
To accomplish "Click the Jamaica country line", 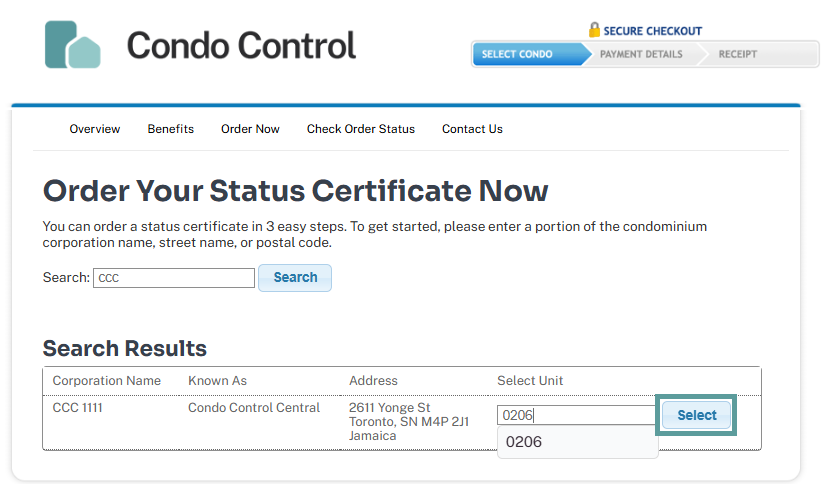I will (x=372, y=436).
